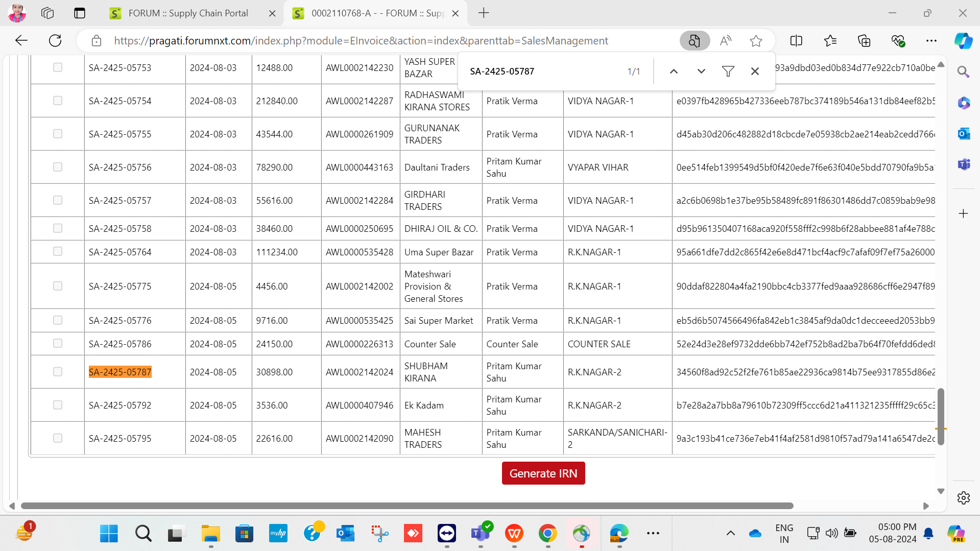980x551 pixels.
Task: Refresh the current page
Action: (x=55, y=41)
